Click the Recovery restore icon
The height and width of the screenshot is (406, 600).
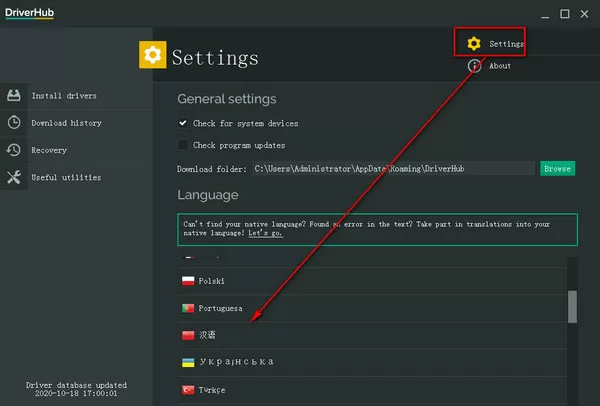(x=14, y=150)
